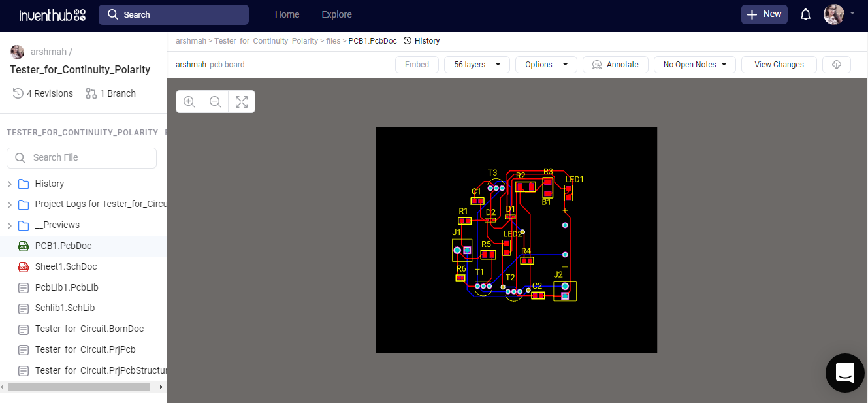Click View Changes button
The width and height of the screenshot is (868, 403).
click(779, 65)
